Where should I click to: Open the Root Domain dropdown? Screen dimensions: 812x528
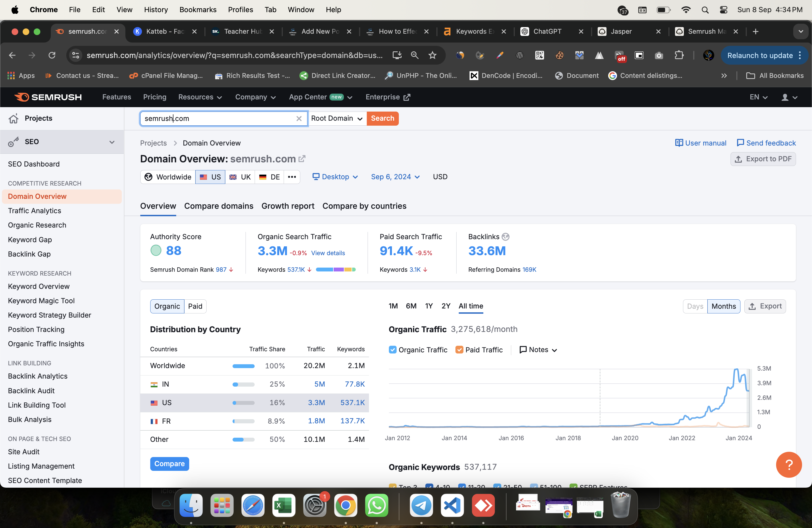tap(337, 119)
